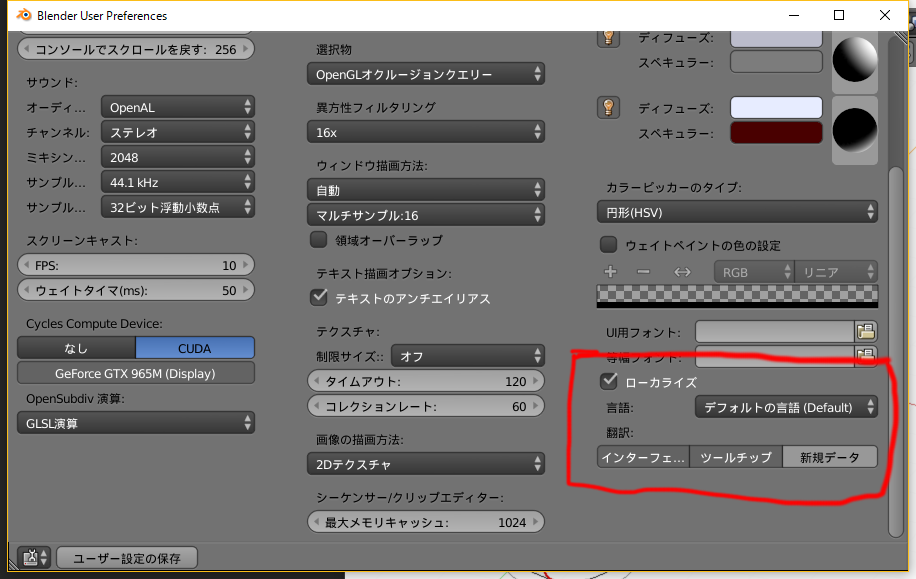This screenshot has width=916, height=579.
Task: Open the 制限サイズ オフ dropdown
Action: pyautogui.click(x=468, y=356)
